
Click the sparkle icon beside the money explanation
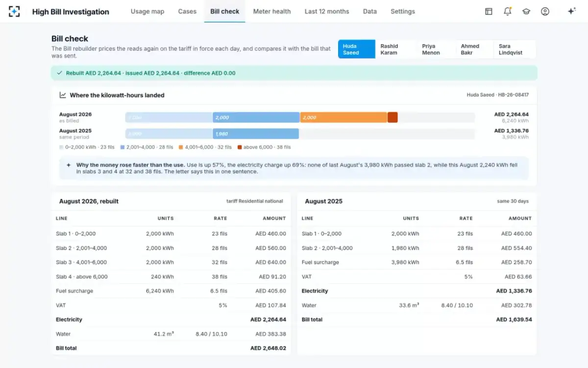(x=69, y=165)
